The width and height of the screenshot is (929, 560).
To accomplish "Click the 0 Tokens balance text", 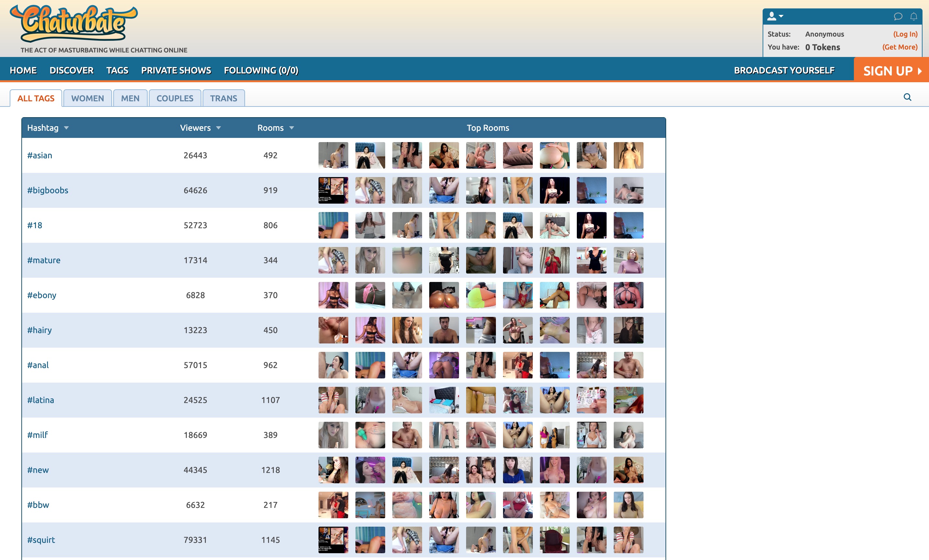I will click(x=823, y=47).
